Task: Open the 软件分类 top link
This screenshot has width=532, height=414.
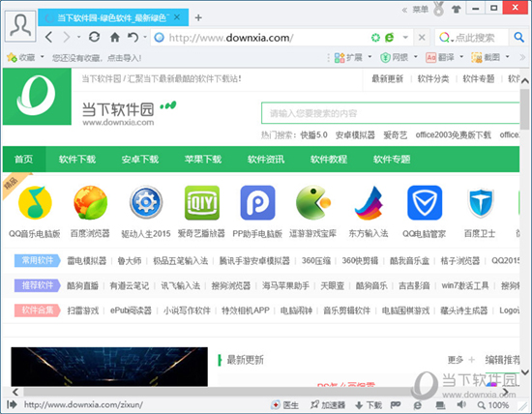Action: (433, 79)
